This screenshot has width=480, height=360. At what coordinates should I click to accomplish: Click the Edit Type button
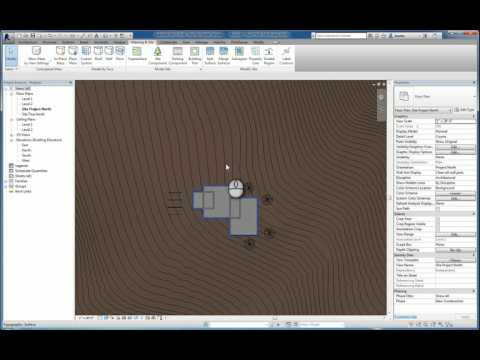tap(465, 110)
